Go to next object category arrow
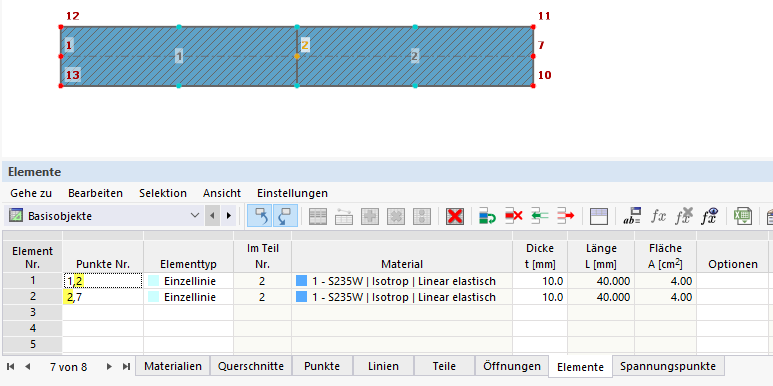The width and height of the screenshot is (773, 386). (x=228, y=216)
